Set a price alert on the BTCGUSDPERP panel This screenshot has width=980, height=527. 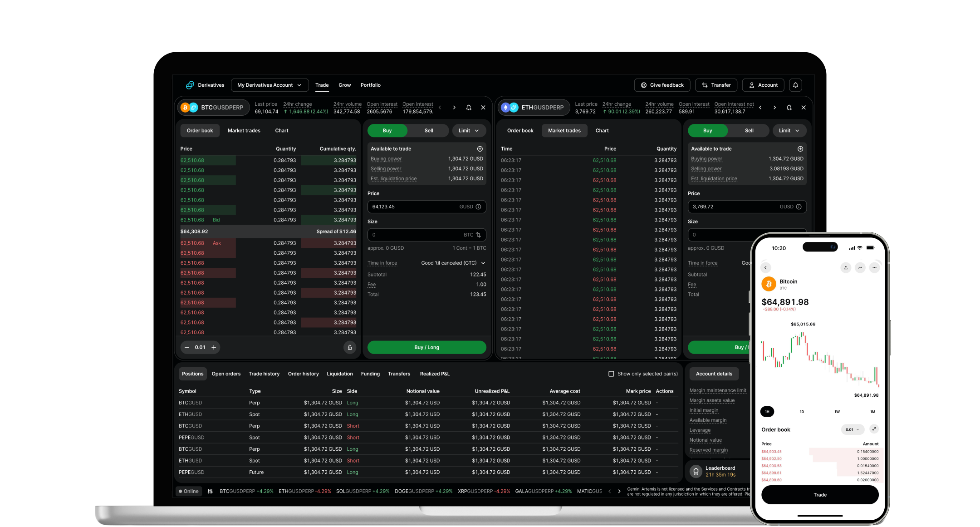(x=469, y=107)
